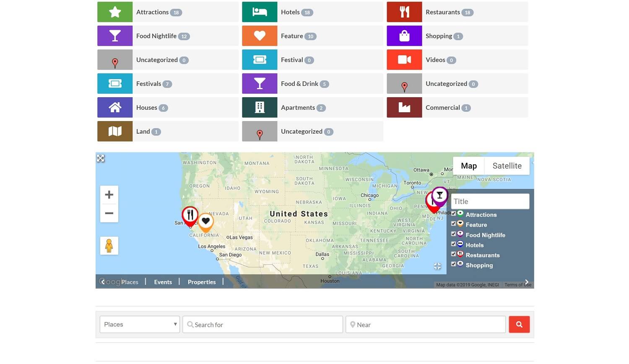Viewport: 629px width, 364px height.
Task: Select the Restaurants utensils icon
Action: coord(404,12)
